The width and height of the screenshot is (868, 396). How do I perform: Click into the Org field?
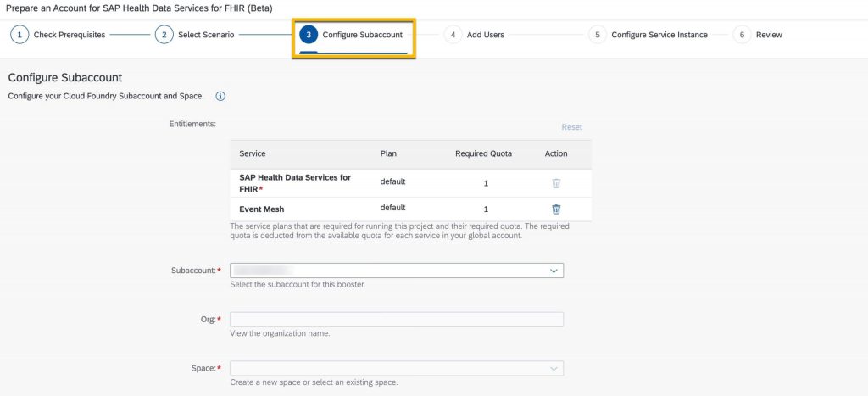pos(397,320)
